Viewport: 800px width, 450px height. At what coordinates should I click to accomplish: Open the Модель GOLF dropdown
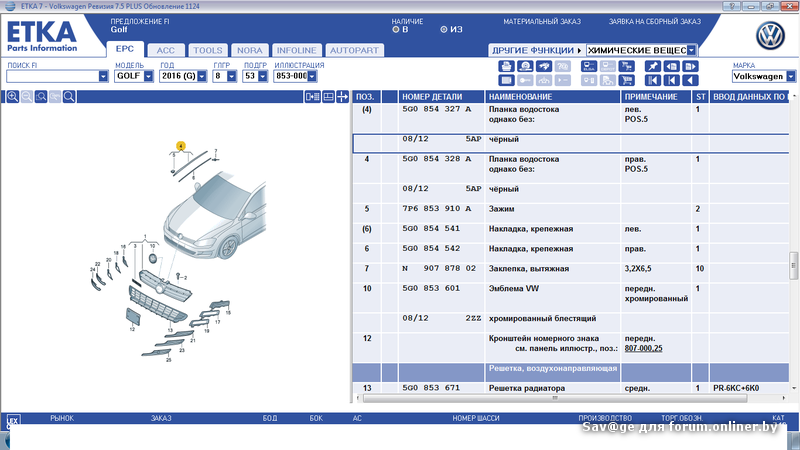point(149,76)
